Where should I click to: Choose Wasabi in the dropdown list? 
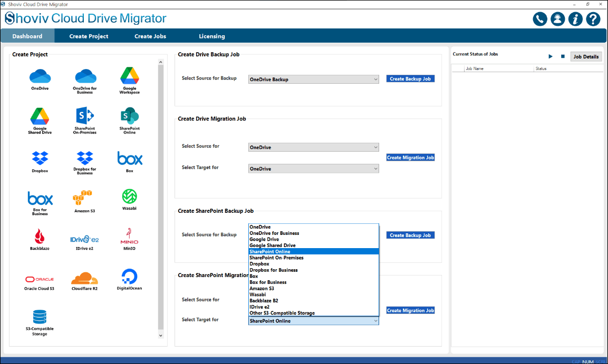313,294
